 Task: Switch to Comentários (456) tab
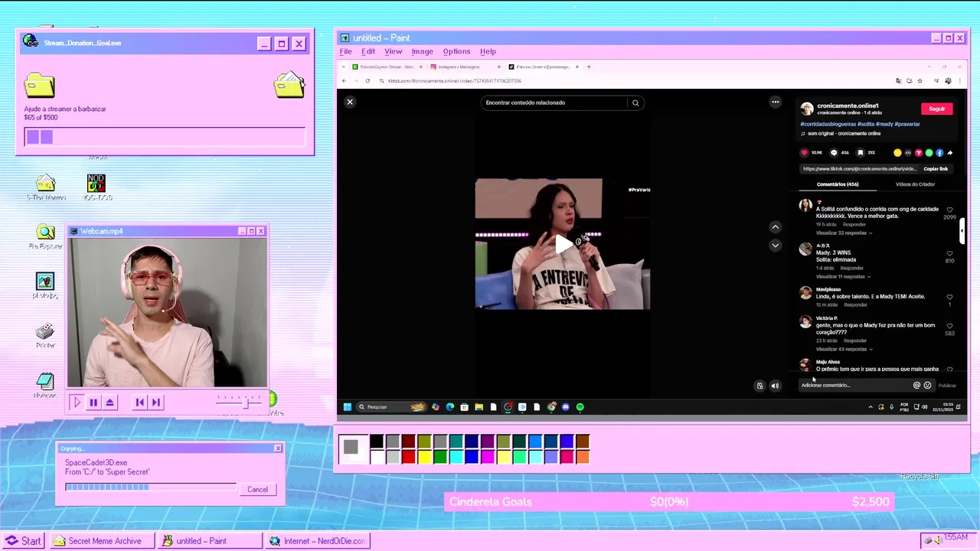(x=838, y=184)
